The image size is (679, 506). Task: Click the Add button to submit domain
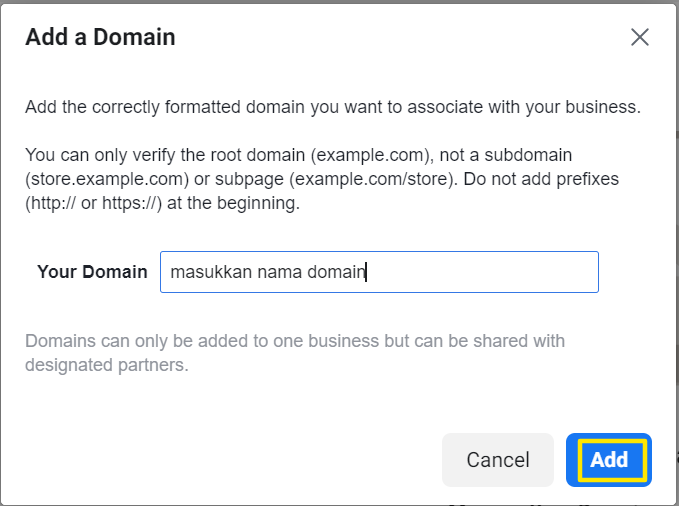point(609,460)
